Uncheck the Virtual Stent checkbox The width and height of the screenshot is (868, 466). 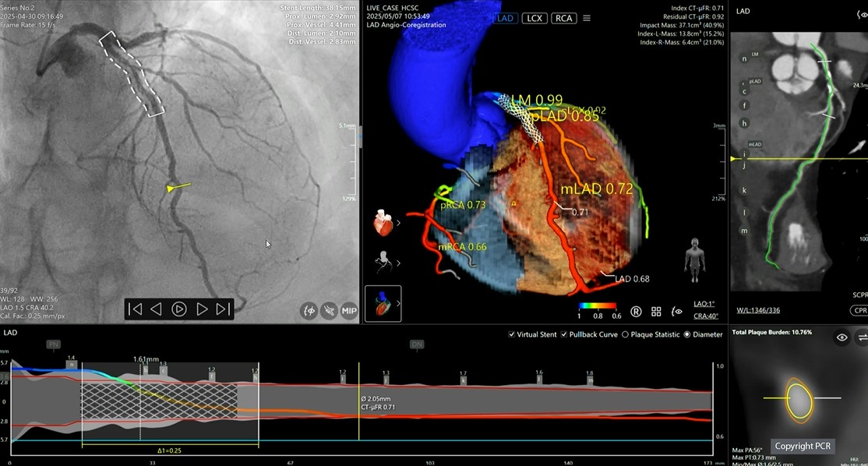click(511, 334)
